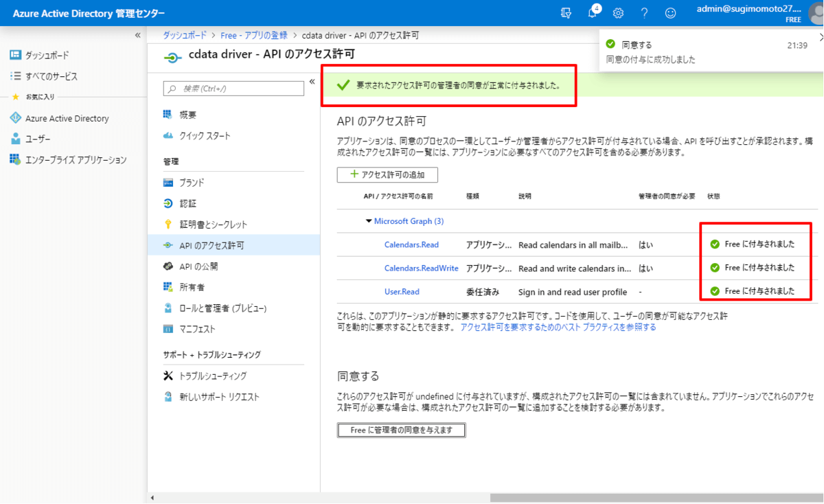824x504 pixels.
Task: Close the consent notification popup
Action: [821, 37]
